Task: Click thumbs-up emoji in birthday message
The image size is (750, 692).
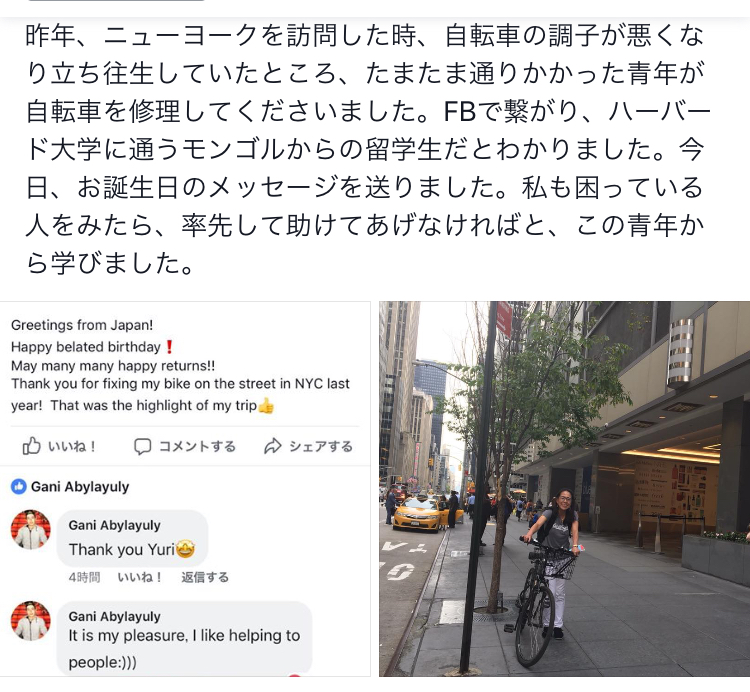Action: point(266,406)
